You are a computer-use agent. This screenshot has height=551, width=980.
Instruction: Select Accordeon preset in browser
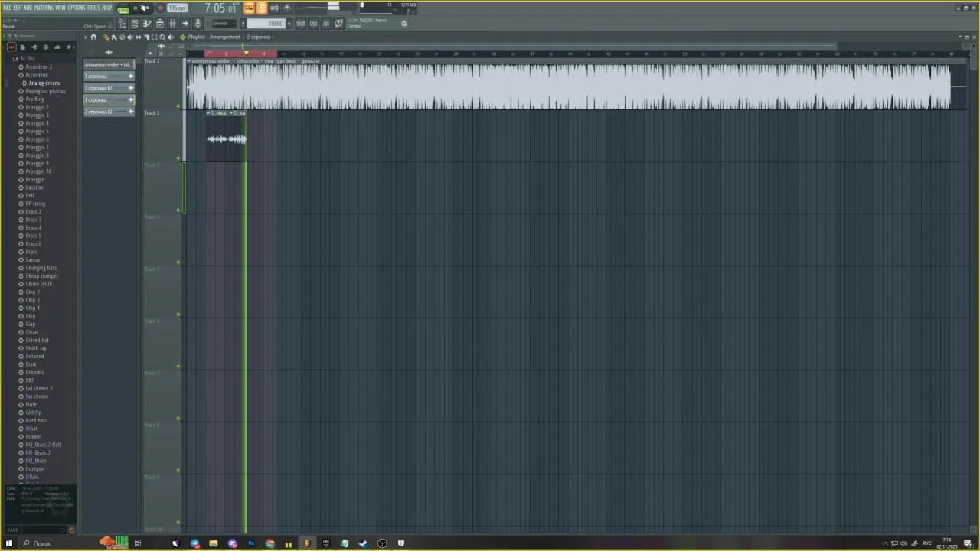[x=36, y=75]
